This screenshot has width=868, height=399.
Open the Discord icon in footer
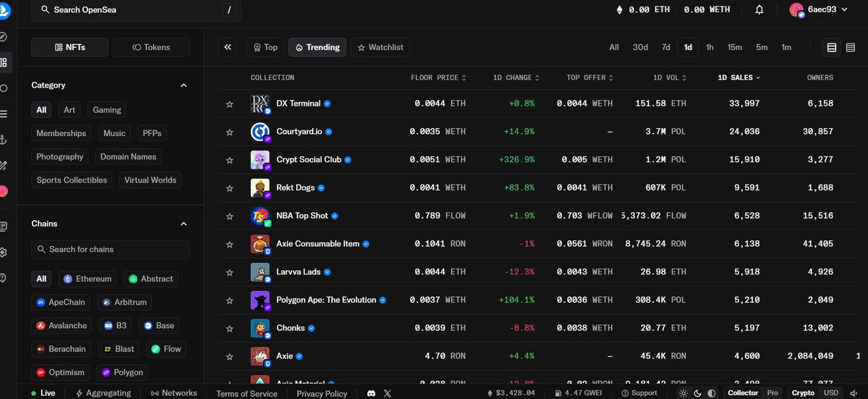coord(371,393)
